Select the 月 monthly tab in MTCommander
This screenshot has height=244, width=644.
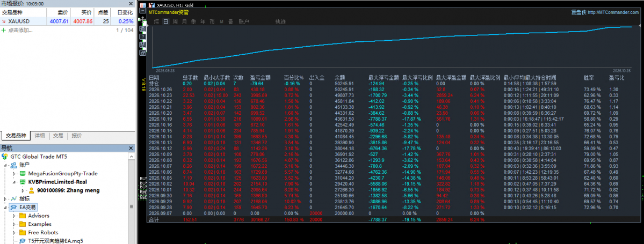point(184,22)
